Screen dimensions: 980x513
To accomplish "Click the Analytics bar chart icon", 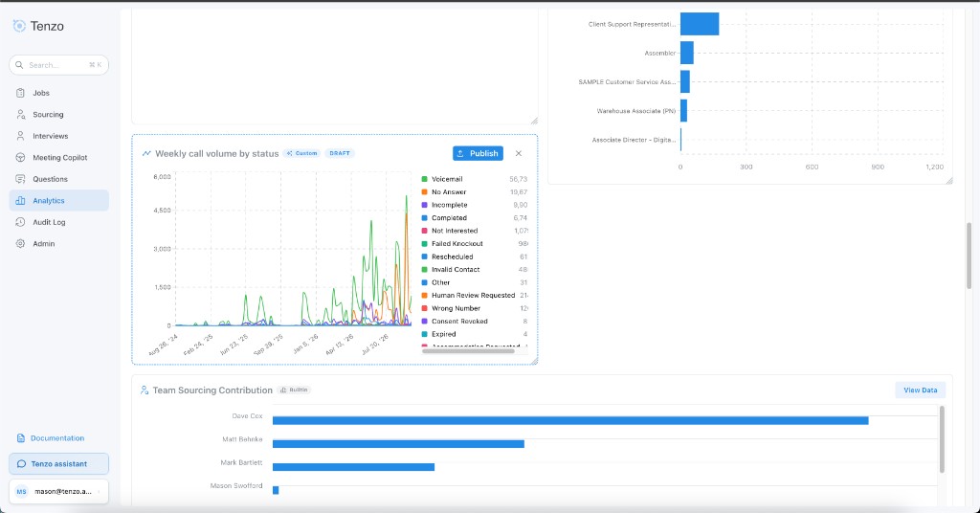I will pyautogui.click(x=21, y=201).
